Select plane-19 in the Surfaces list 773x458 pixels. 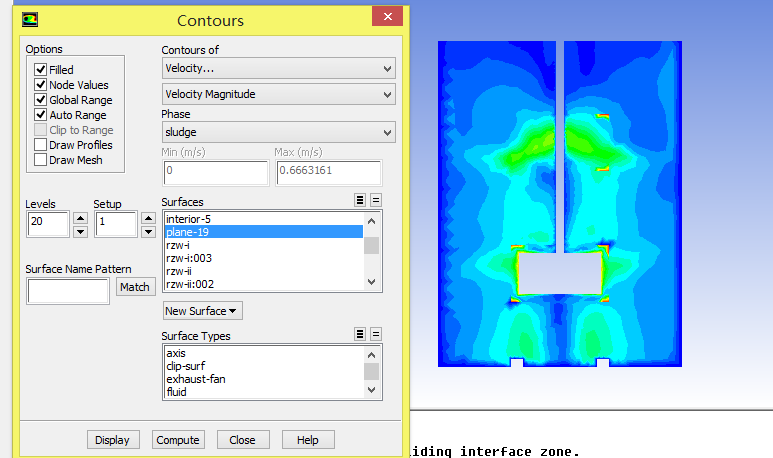click(x=264, y=232)
